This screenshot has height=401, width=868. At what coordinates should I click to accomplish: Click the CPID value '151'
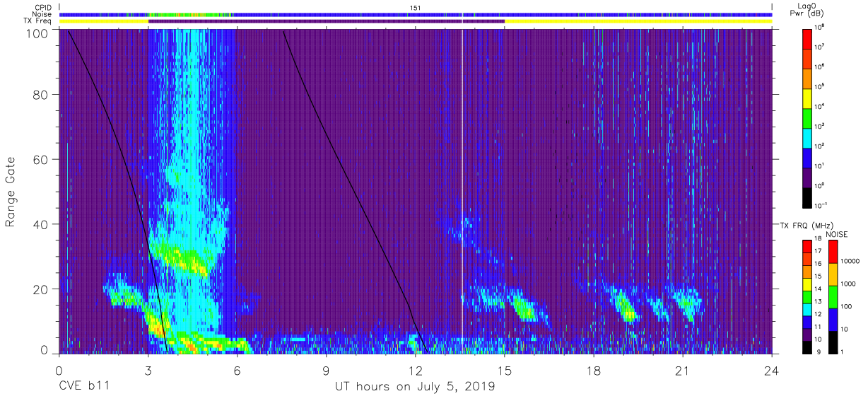415,7
